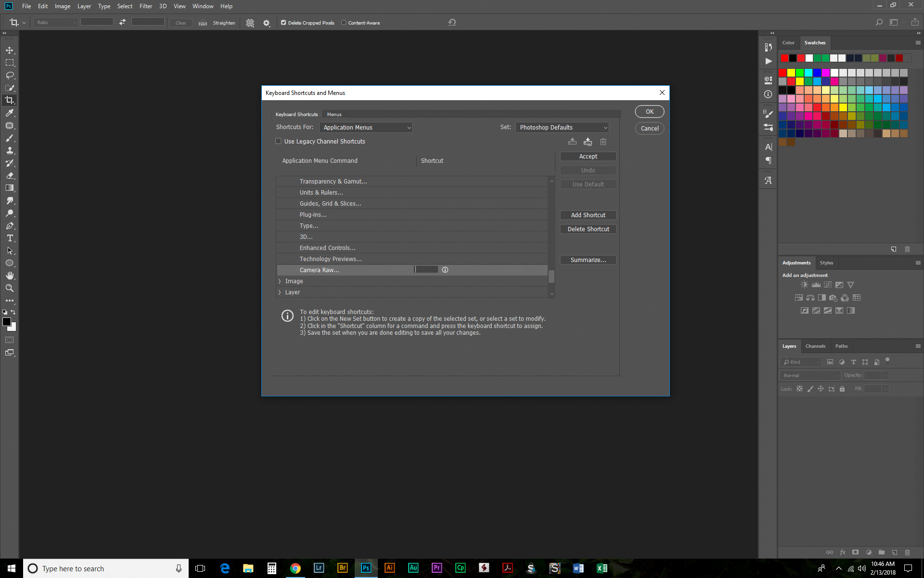The height and width of the screenshot is (578, 924).
Task: Set the foreground color swatch
Action: click(x=7, y=322)
